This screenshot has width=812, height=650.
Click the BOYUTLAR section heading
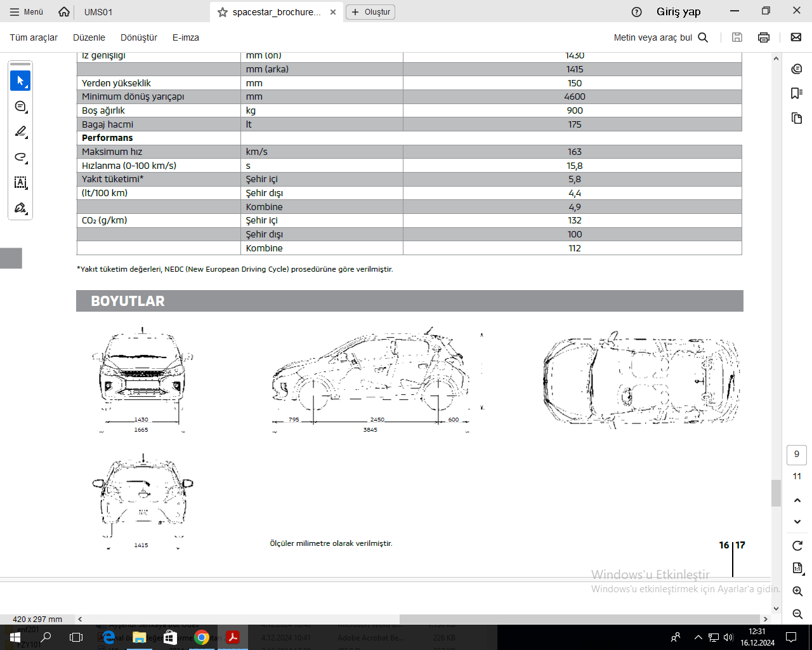coord(128,302)
